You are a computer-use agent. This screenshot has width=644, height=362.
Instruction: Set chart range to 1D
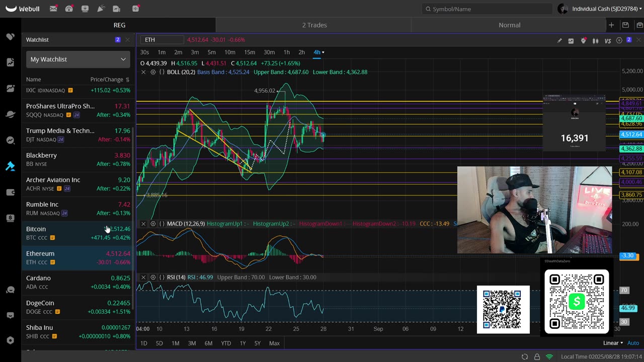click(x=143, y=343)
